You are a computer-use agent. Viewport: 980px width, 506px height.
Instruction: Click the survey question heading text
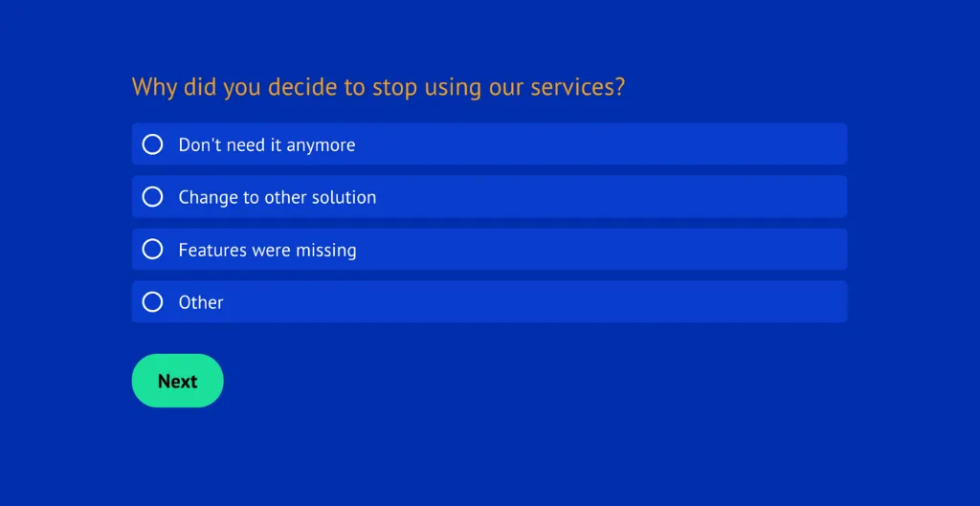(378, 87)
